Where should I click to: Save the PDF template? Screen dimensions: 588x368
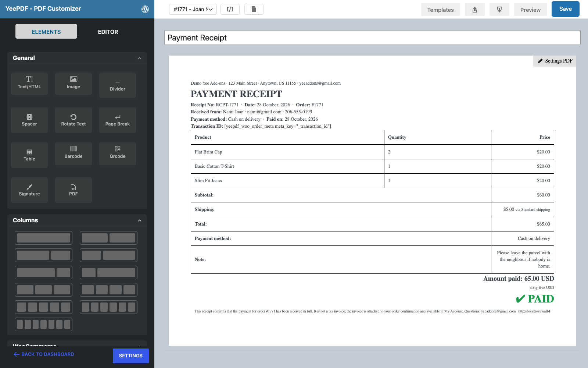[x=566, y=9]
